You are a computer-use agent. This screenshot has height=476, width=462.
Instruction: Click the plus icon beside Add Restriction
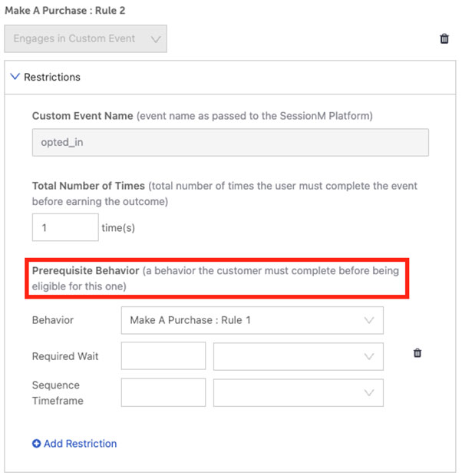[37, 444]
